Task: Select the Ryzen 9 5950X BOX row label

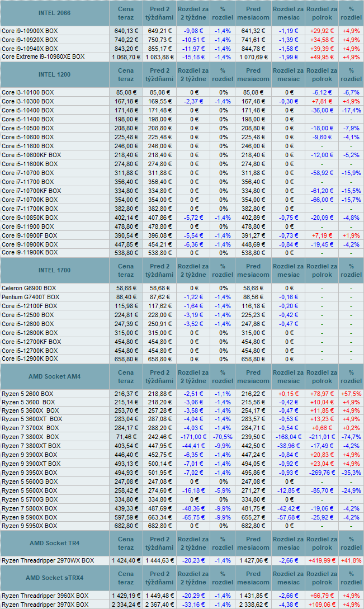Action: pyautogui.click(x=29, y=526)
